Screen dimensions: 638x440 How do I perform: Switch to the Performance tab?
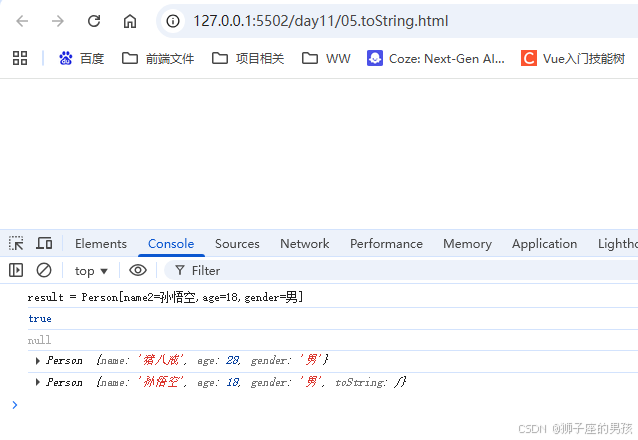click(386, 243)
